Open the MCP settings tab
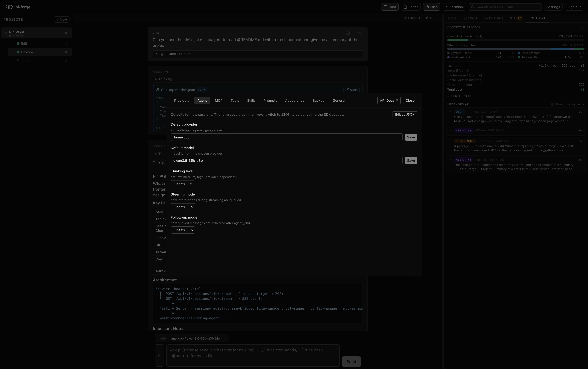 click(219, 101)
